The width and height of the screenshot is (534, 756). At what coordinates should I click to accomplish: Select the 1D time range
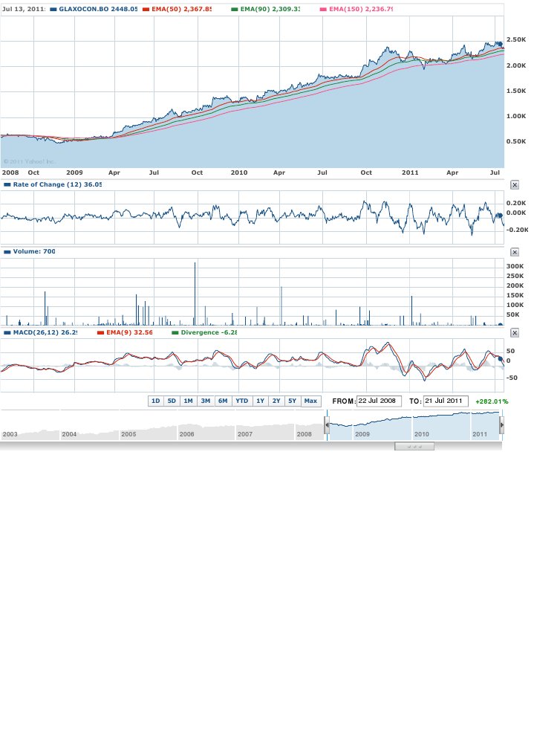(155, 401)
